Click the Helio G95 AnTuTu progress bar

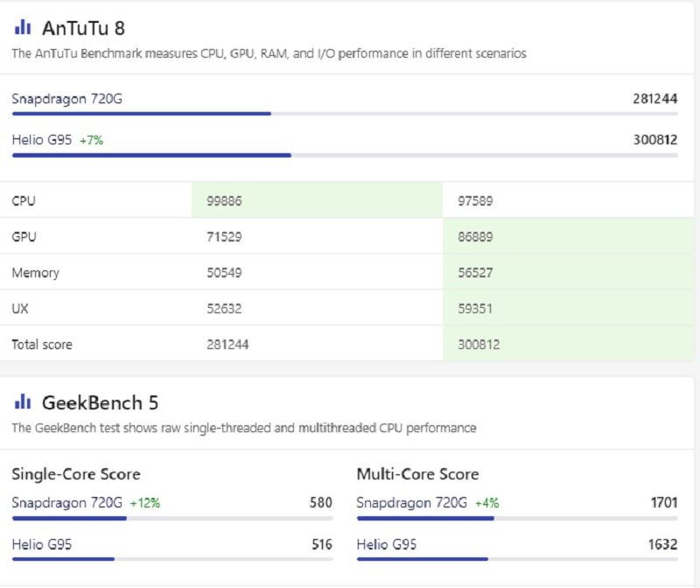click(x=344, y=156)
